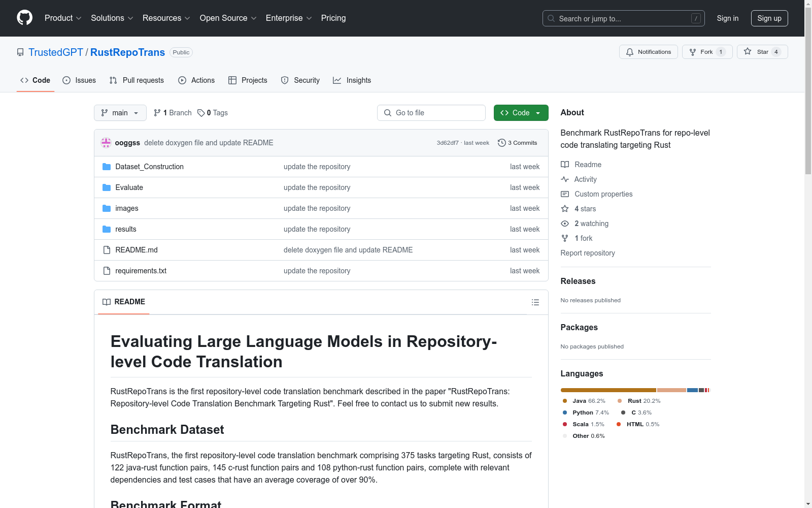Image resolution: width=812 pixels, height=508 pixels.
Task: View the 4 stars link
Action: (585, 209)
